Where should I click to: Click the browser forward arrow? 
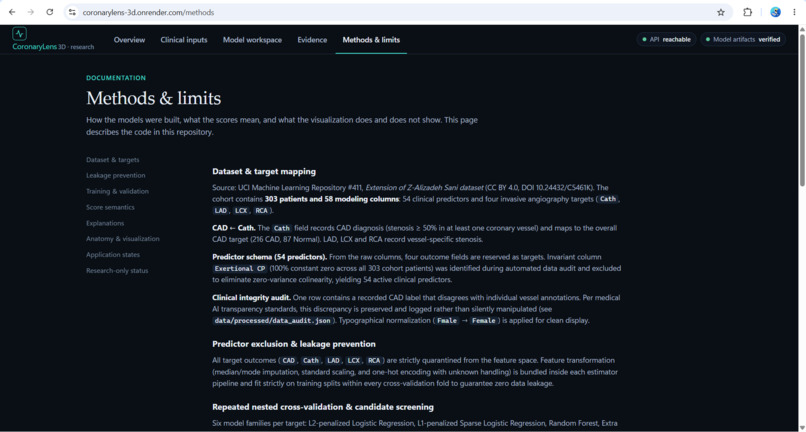coord(31,12)
